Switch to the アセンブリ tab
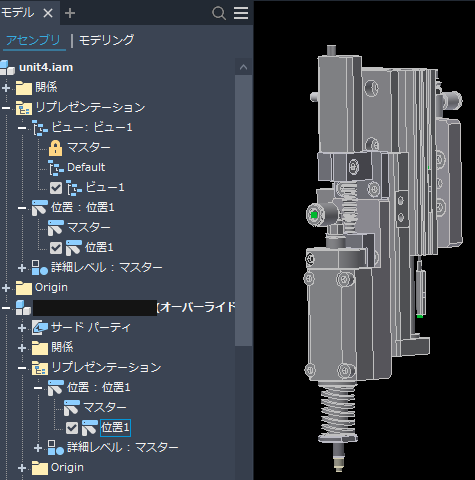The image size is (475, 480). 33,40
